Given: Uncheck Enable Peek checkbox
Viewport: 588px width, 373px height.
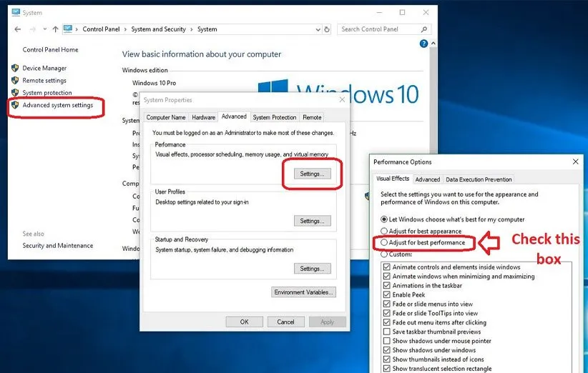Looking at the screenshot, I should coord(386,294).
